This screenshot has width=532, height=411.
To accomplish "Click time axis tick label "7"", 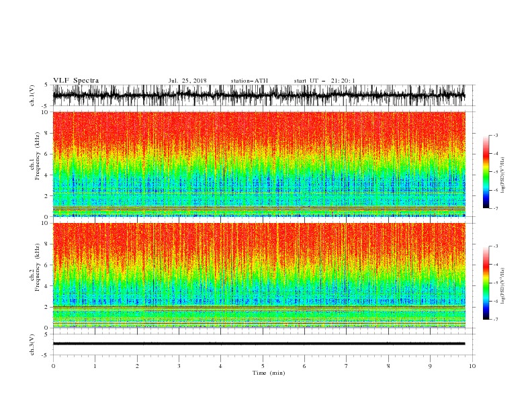I will 347,366.
